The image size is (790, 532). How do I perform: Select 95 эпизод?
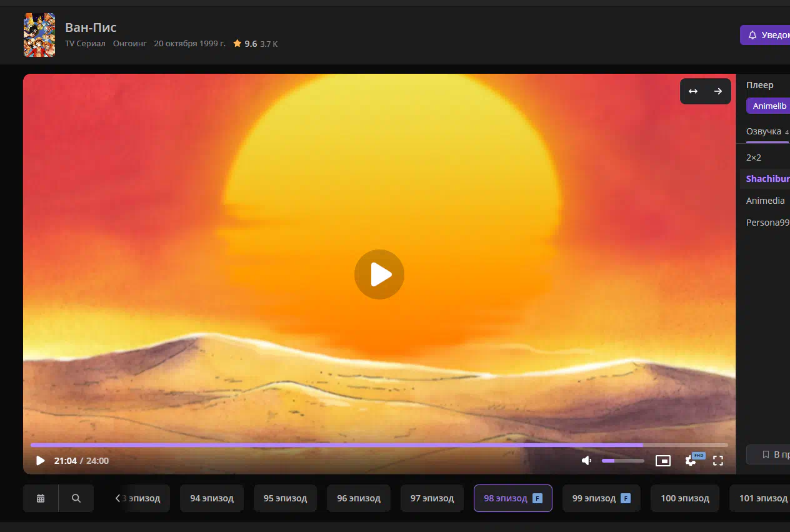tap(285, 498)
